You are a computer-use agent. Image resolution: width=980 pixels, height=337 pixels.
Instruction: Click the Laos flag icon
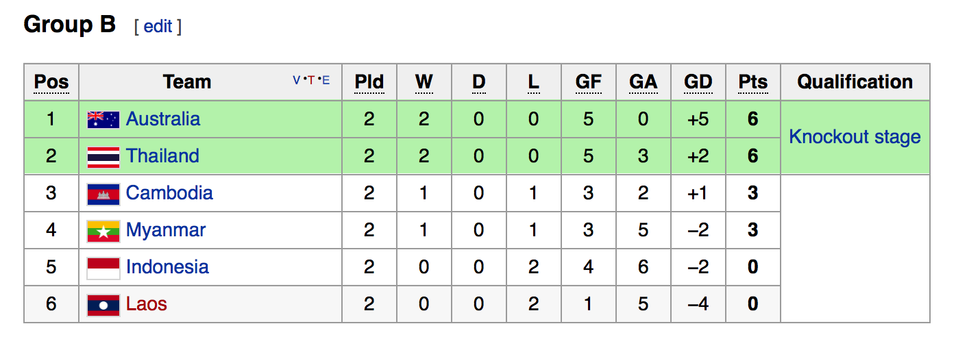[103, 305]
